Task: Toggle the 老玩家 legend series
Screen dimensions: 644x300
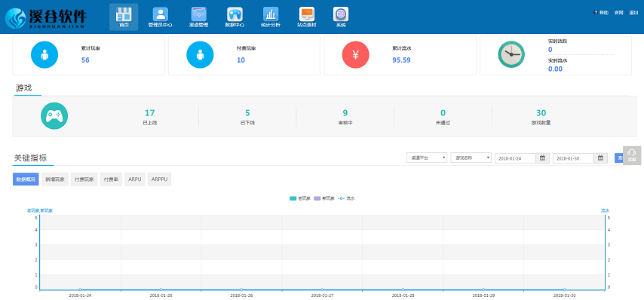Action: coord(299,199)
